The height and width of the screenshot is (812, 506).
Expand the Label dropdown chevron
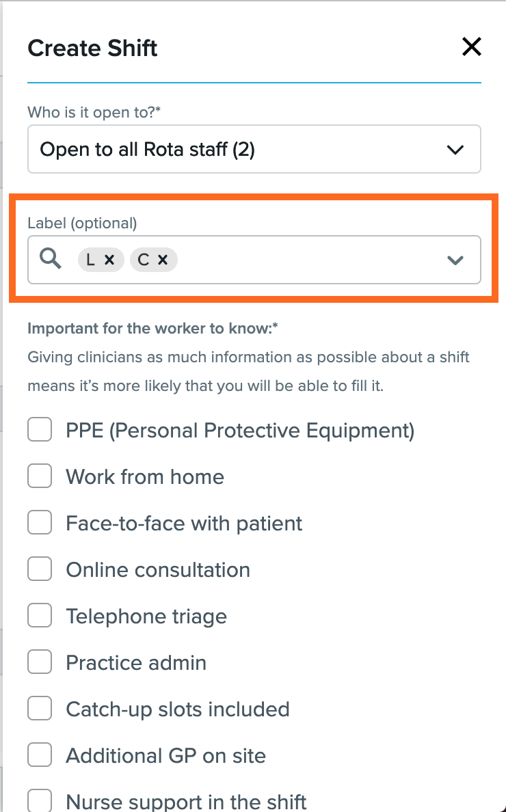[455, 260]
